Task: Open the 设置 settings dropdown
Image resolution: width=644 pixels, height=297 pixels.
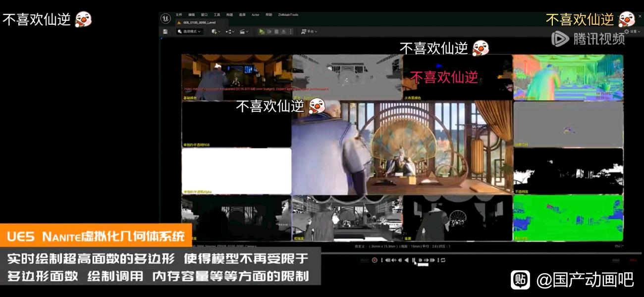Action: 633,31
